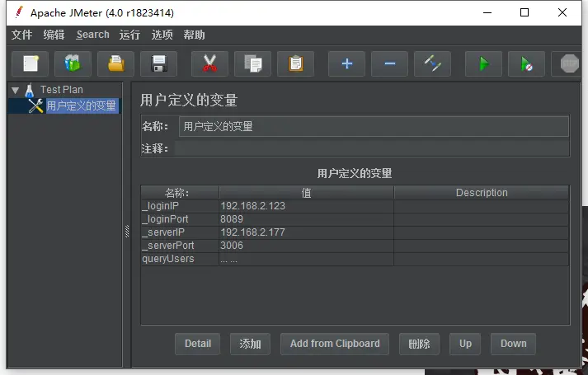The height and width of the screenshot is (375, 588).
Task: Click the Toggle enable/disable icon
Action: click(432, 63)
